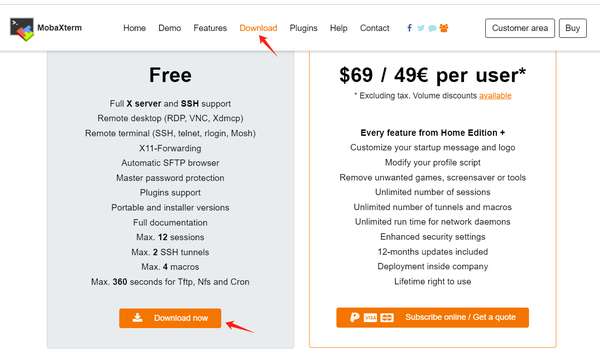The image size is (600, 360).
Task: Go to the Home menu item
Action: [134, 28]
